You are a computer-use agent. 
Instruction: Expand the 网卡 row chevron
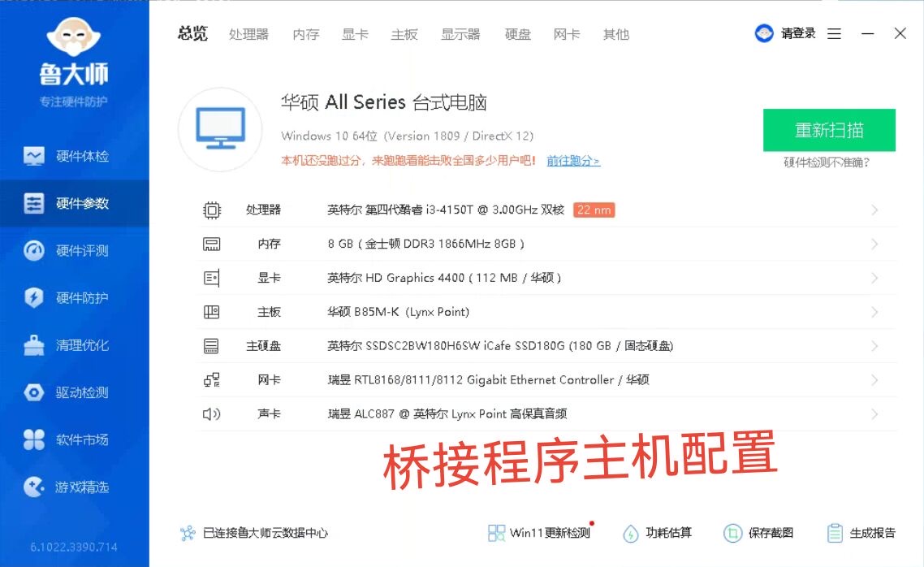874,379
